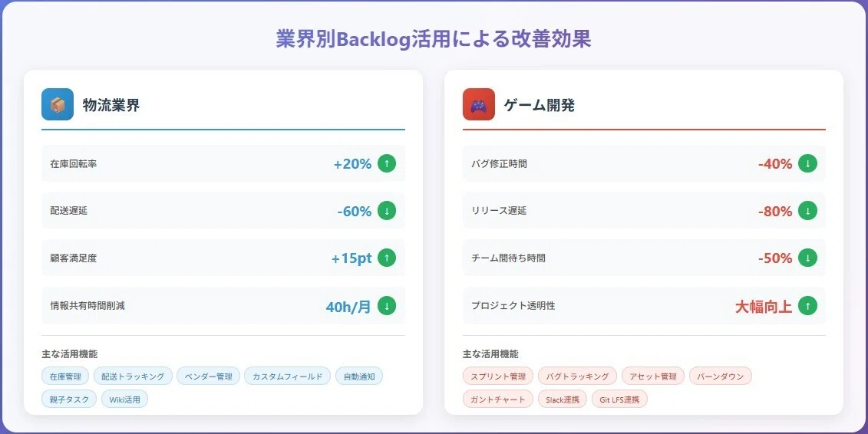This screenshot has height=434, width=868.
Task: Select the スプリント管理 feature tag
Action: (x=498, y=376)
